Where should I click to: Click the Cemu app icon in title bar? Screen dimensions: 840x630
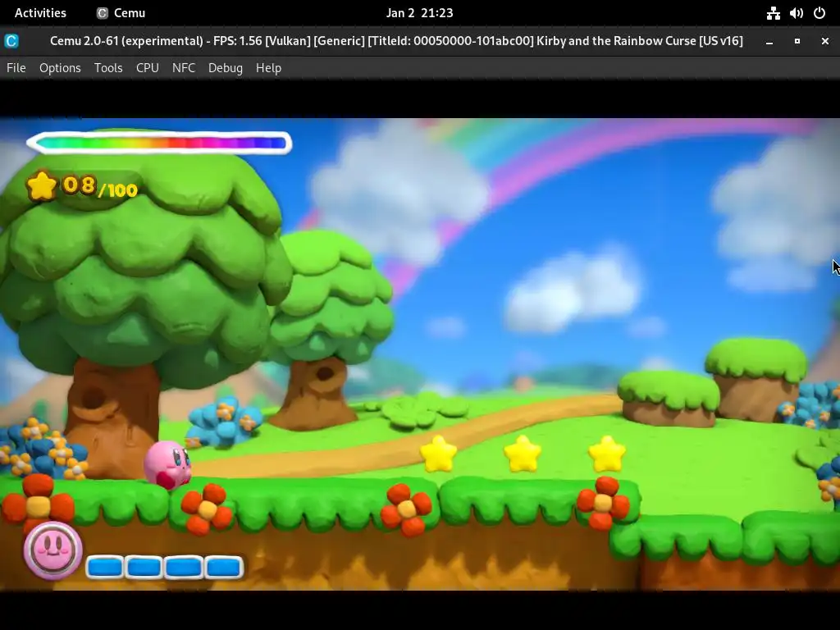tap(11, 41)
